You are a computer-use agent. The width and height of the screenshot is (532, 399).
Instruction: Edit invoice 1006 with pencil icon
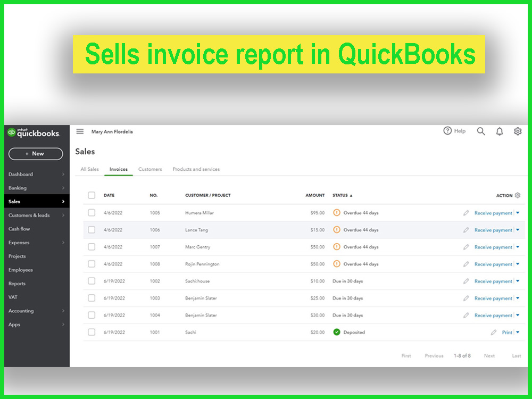466,230
